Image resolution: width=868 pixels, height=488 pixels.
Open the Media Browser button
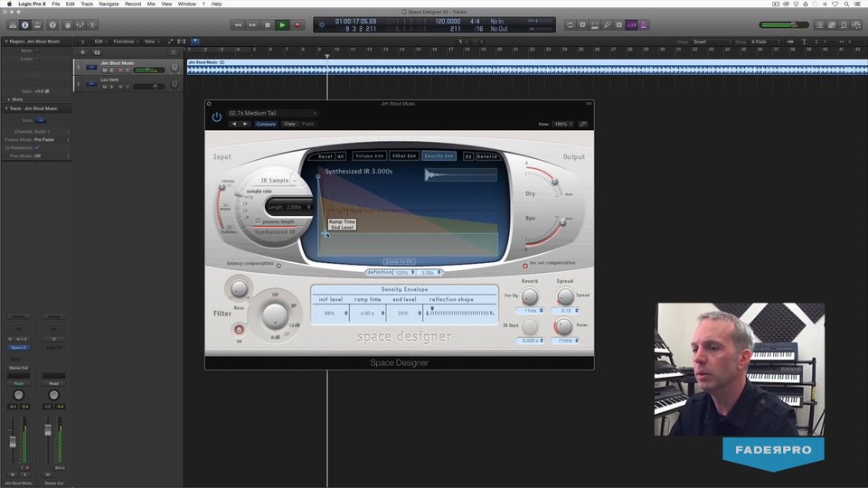856,25
